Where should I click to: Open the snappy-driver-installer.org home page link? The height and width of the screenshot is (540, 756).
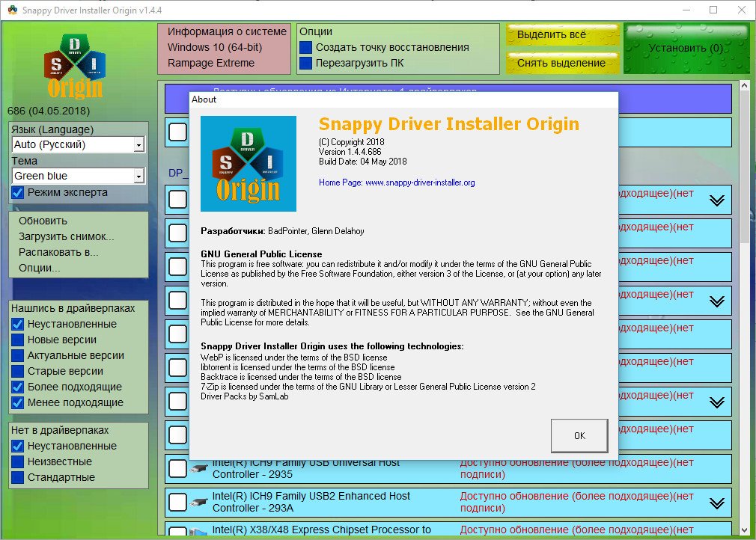click(x=420, y=182)
